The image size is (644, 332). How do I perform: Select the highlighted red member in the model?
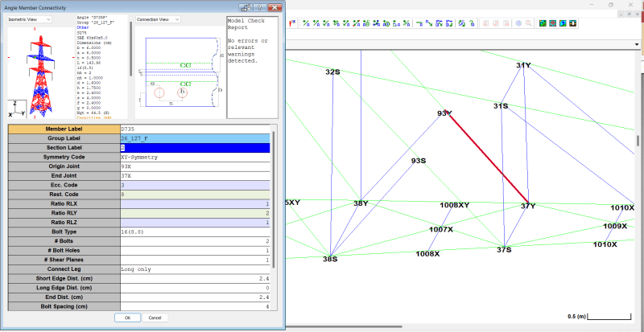tap(489, 158)
